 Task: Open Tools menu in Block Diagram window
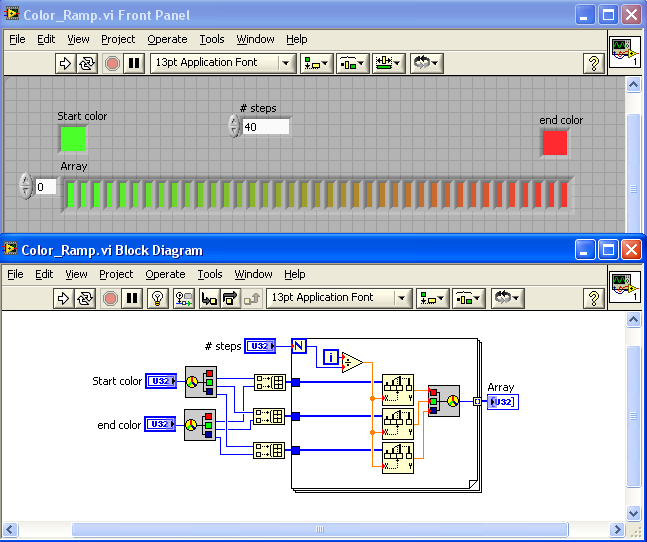tap(210, 274)
